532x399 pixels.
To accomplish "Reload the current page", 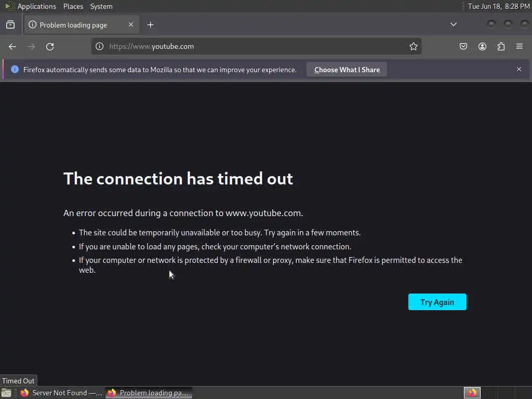I will pyautogui.click(x=50, y=46).
